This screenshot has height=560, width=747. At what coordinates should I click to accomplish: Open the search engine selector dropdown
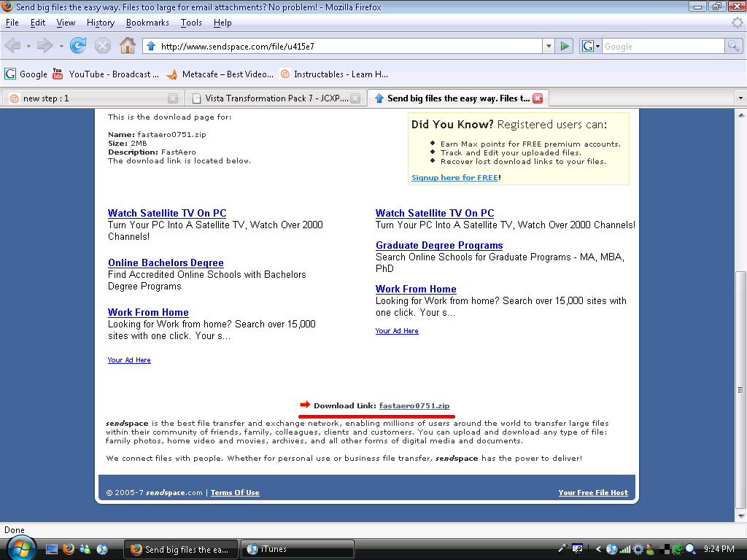point(590,46)
